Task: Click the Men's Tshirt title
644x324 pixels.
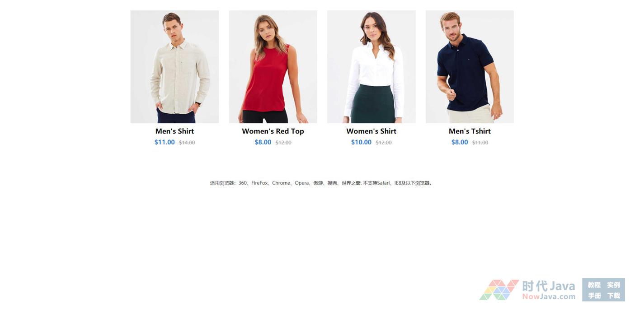Action: pyautogui.click(x=470, y=131)
